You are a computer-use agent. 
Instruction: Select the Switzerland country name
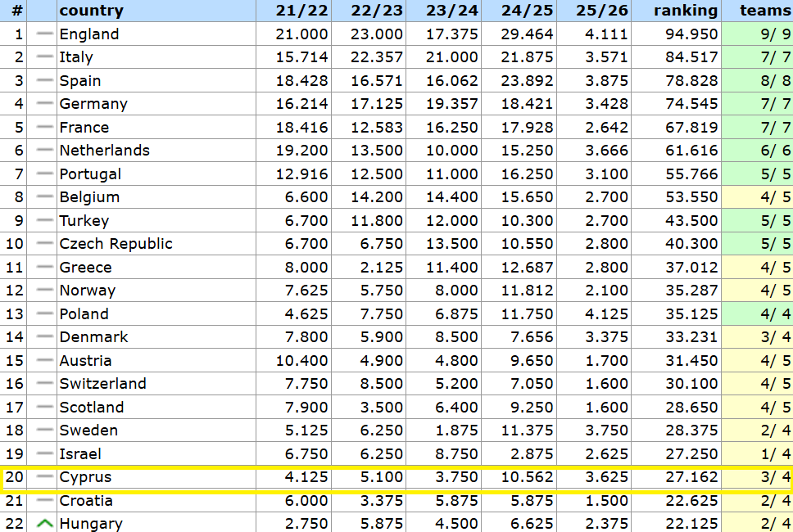pyautogui.click(x=102, y=384)
